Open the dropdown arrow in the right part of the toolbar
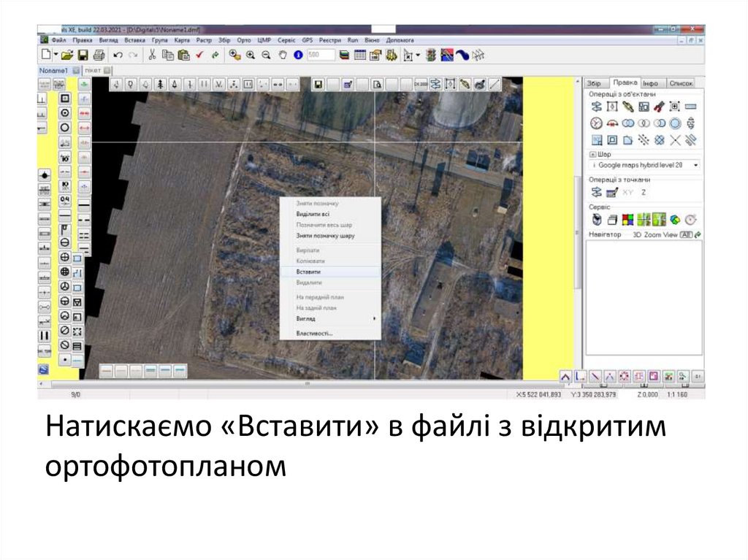The height and width of the screenshot is (560, 748). tap(418, 55)
